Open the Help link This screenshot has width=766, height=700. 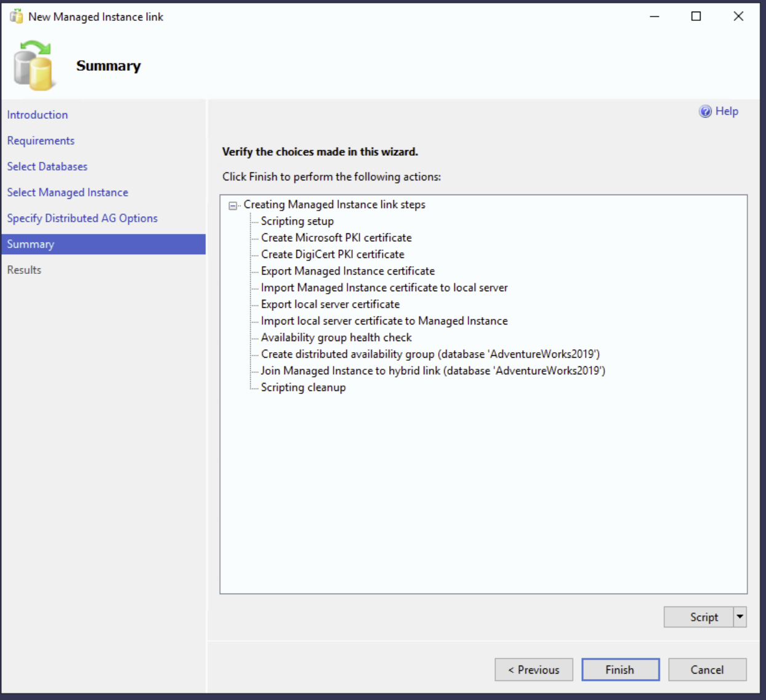tap(727, 111)
